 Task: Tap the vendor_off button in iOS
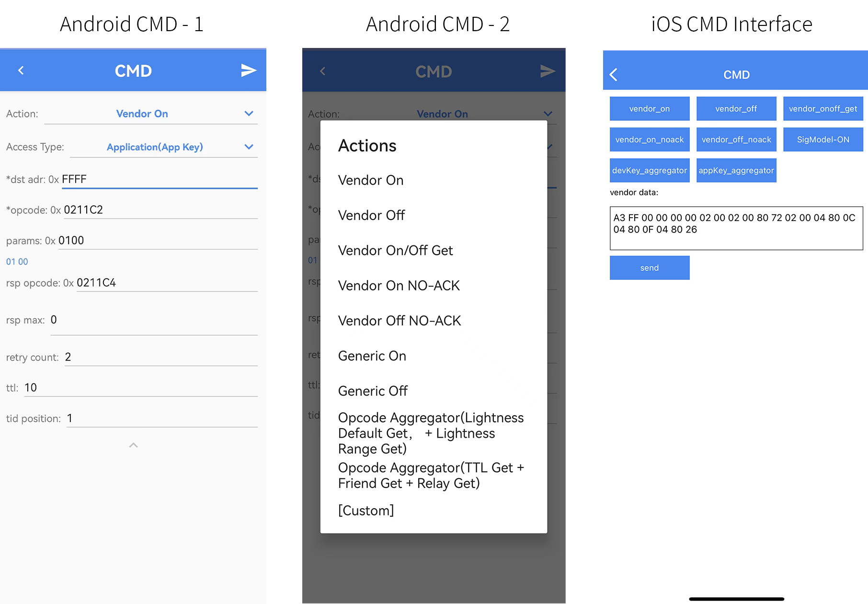point(736,109)
